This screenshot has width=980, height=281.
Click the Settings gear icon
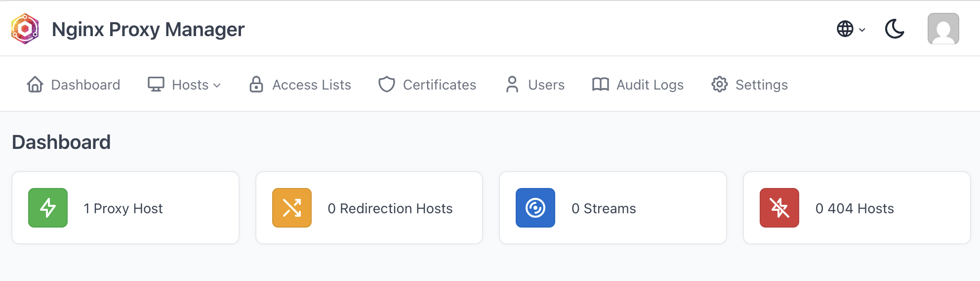720,85
